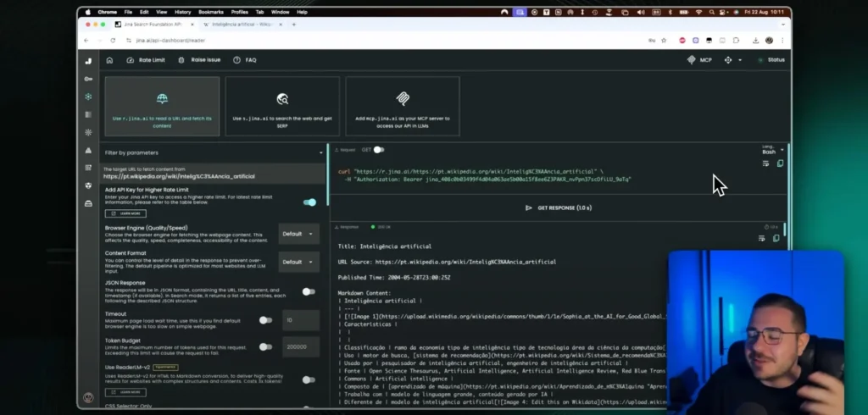The image size is (868, 415).
Task: Edit Token Budget field showing 200000
Action: [x=301, y=347]
